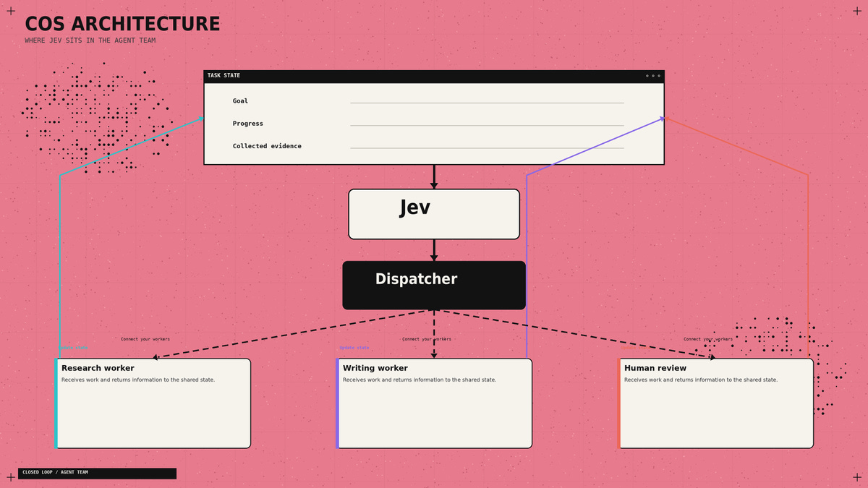
Task: Select the description text in the Research worker card
Action: 138,380
